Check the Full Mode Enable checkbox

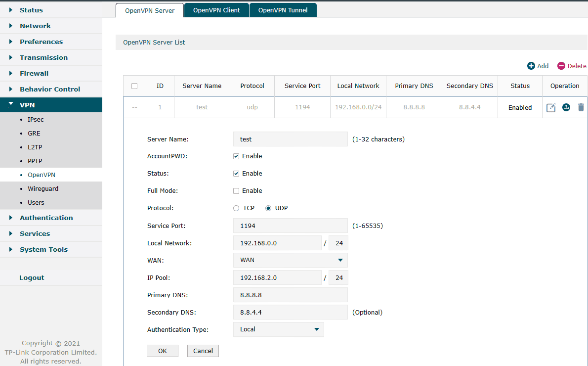(x=236, y=191)
